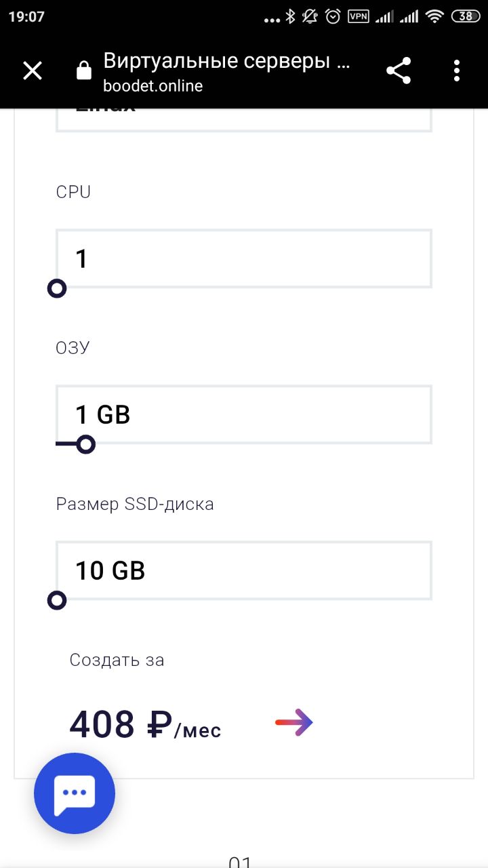Tap the VPN status icon
The image size is (488, 868).
click(359, 16)
